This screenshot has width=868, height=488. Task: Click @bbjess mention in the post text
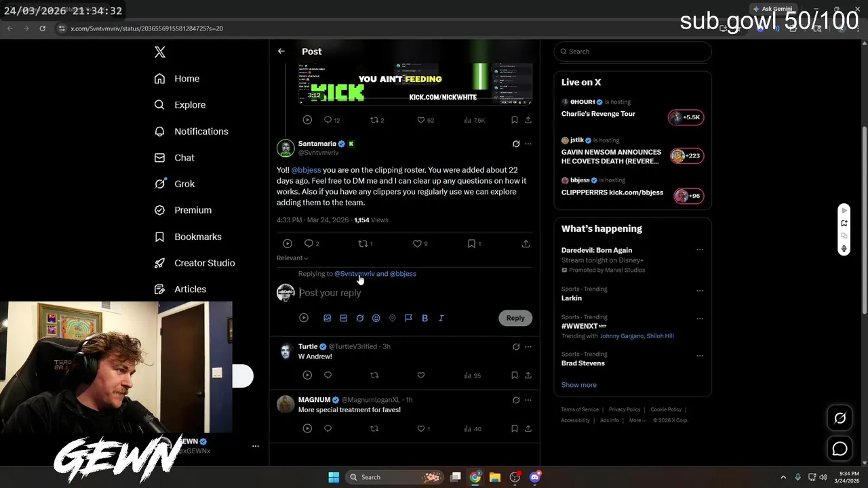pos(306,170)
